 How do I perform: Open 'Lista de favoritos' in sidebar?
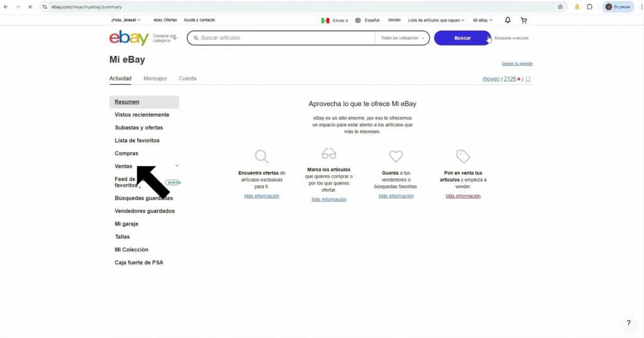tap(136, 140)
